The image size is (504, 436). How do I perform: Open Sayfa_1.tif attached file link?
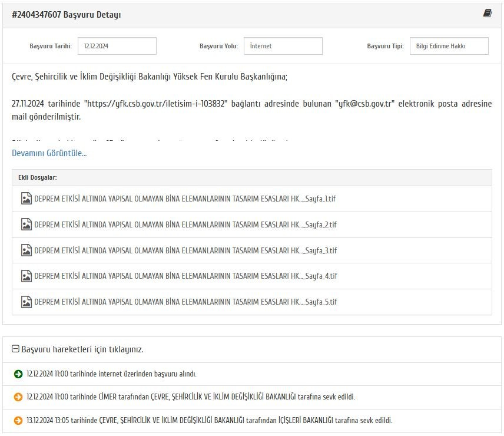[x=185, y=199]
